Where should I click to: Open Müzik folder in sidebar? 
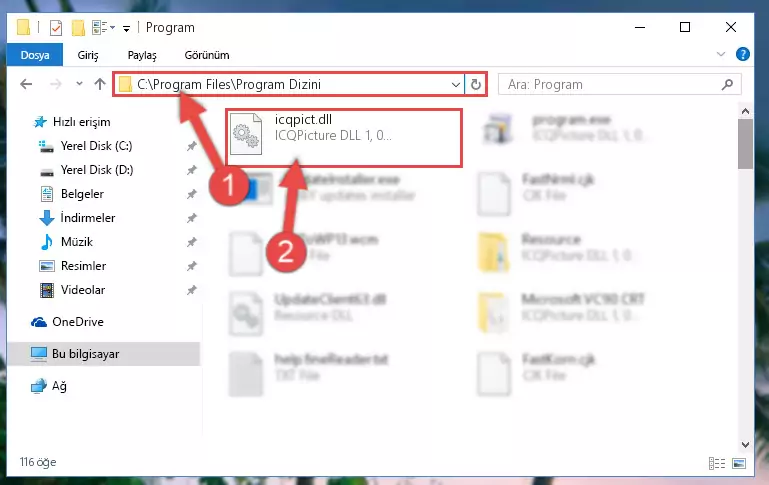(x=66, y=242)
